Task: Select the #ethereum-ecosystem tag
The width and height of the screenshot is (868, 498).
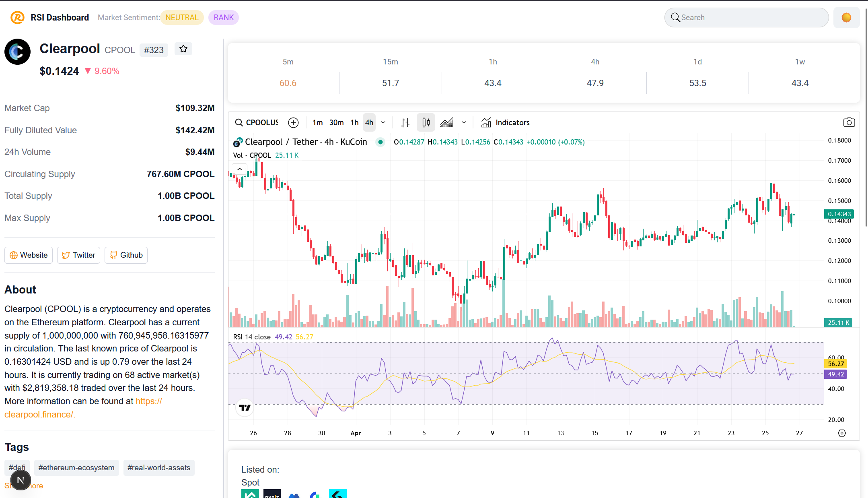Action: [x=76, y=468]
